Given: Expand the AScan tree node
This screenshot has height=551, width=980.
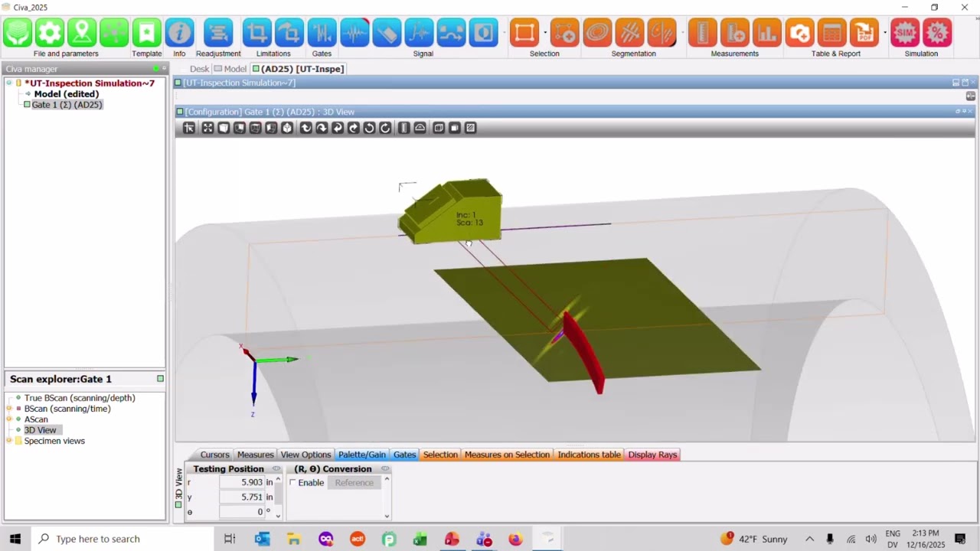Looking at the screenshot, I should [x=9, y=419].
